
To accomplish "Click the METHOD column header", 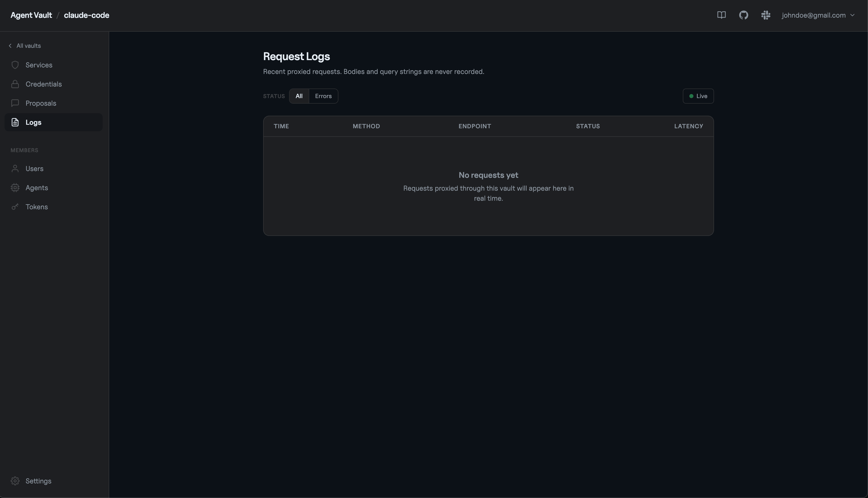I will 366,126.
